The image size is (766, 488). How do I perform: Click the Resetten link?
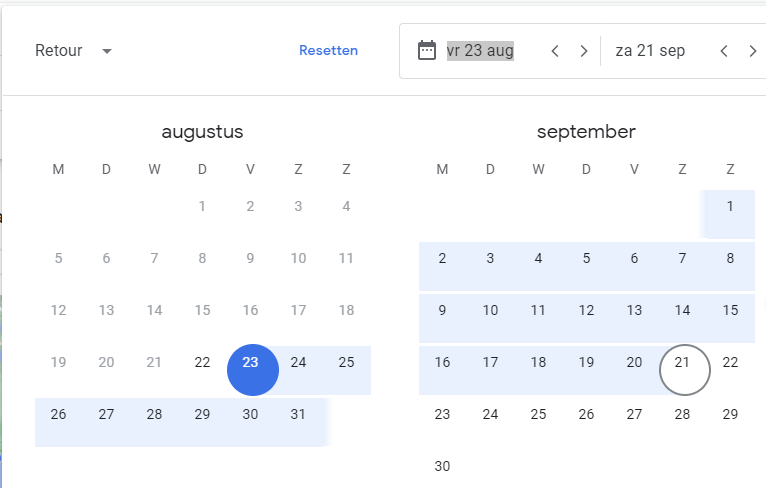point(328,50)
